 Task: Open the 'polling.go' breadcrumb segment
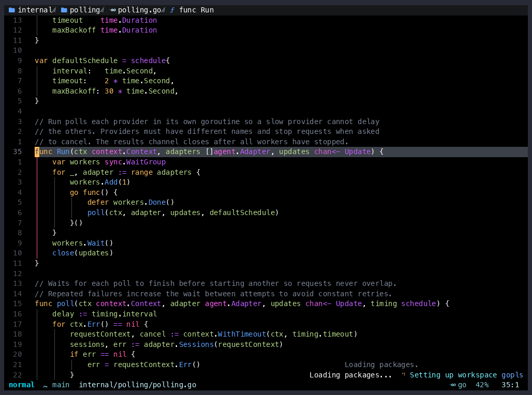tap(139, 10)
